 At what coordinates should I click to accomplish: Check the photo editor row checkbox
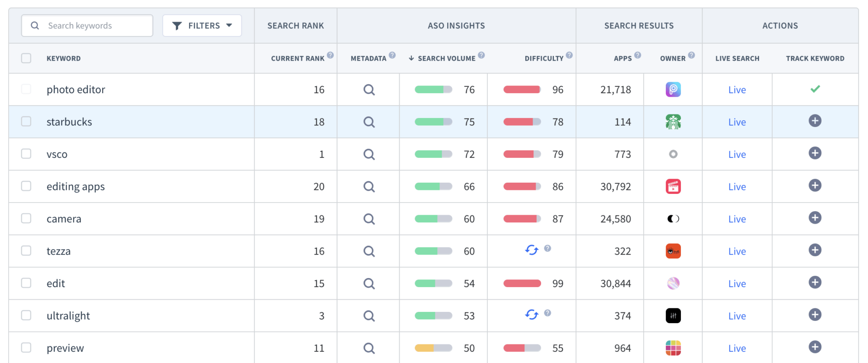coord(26,89)
